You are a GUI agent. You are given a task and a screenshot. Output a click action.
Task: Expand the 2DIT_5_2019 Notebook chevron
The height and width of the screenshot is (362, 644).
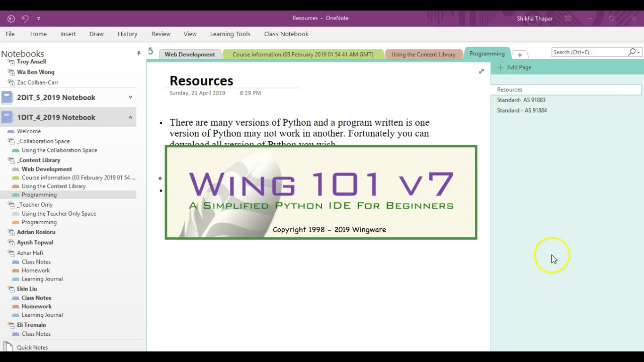click(130, 97)
